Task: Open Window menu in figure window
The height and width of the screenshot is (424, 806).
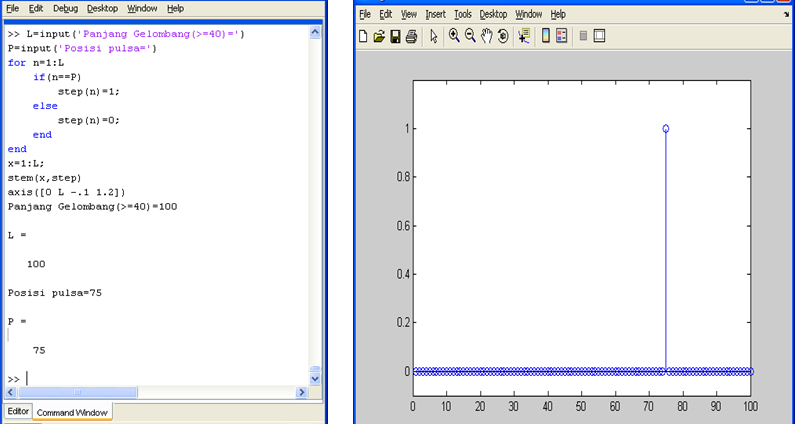Action: coord(528,14)
